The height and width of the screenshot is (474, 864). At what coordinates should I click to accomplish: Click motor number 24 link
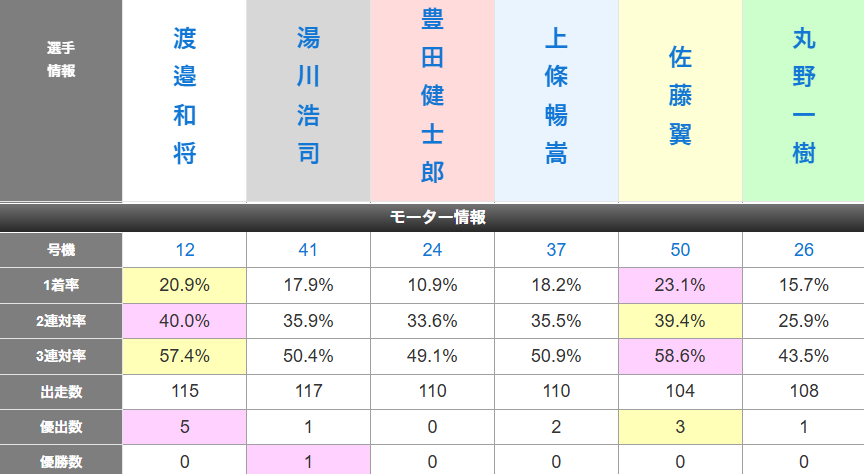click(433, 250)
